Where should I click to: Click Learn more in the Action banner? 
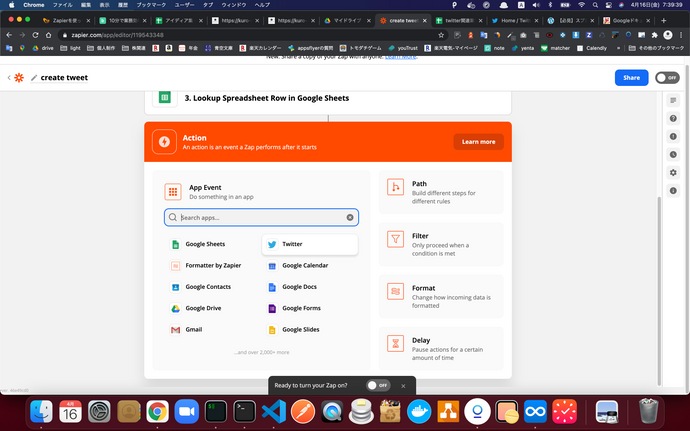click(478, 142)
